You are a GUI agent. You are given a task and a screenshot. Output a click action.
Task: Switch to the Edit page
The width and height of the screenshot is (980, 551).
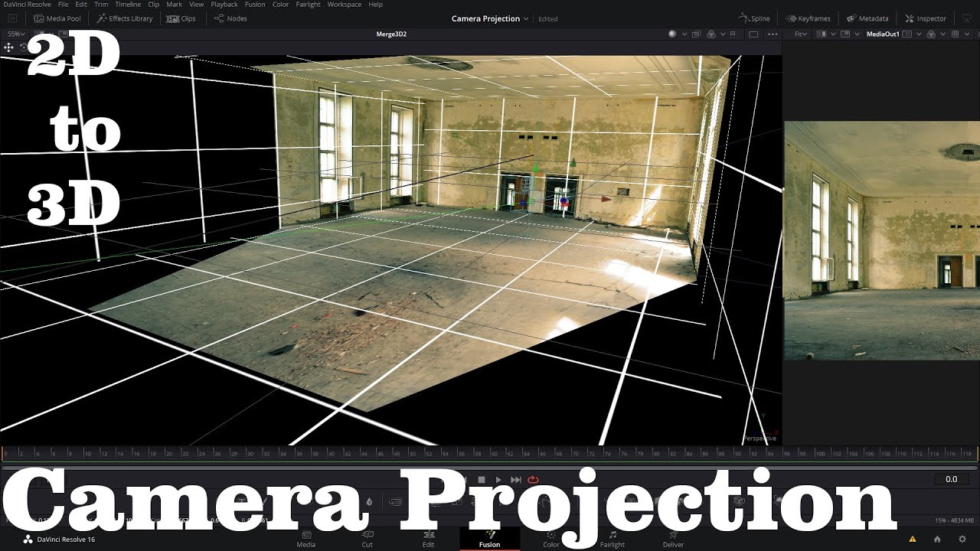pos(429,540)
